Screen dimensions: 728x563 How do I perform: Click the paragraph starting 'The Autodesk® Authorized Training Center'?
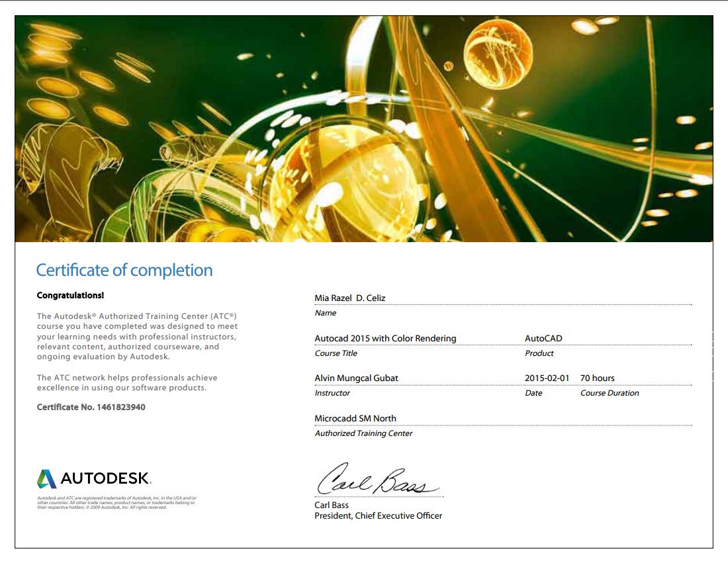(137, 337)
